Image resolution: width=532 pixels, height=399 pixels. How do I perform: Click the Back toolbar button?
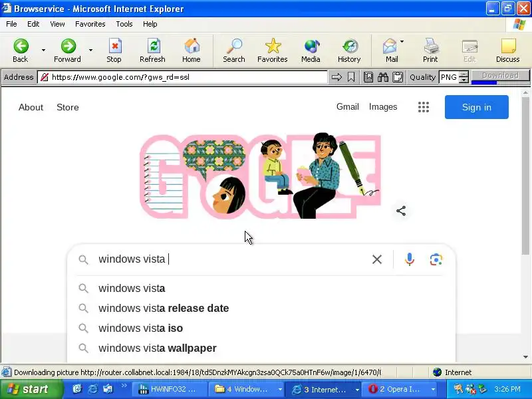click(21, 51)
